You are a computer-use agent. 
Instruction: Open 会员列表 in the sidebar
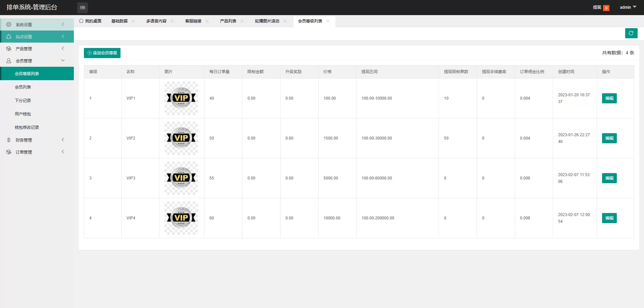23,87
